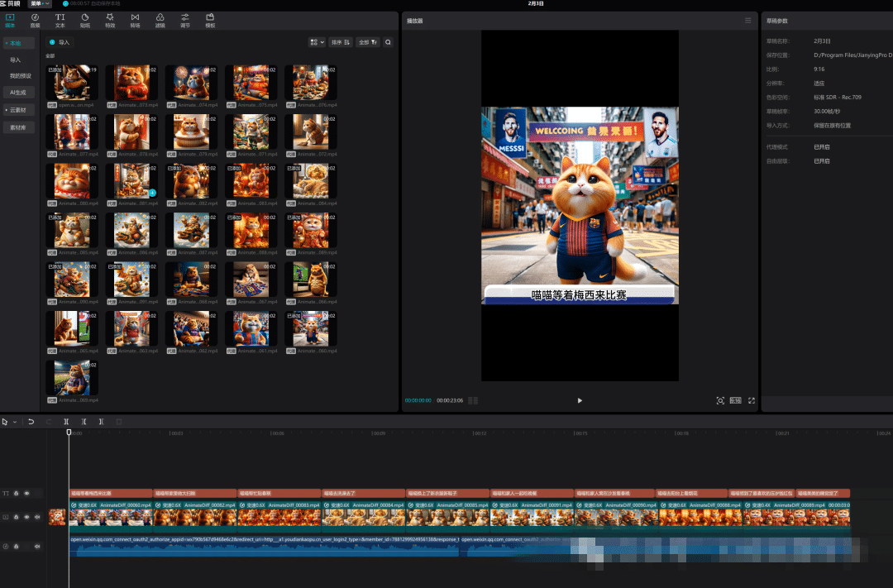Choose the pointer select tool
This screenshot has width=893, height=588.
(5, 422)
